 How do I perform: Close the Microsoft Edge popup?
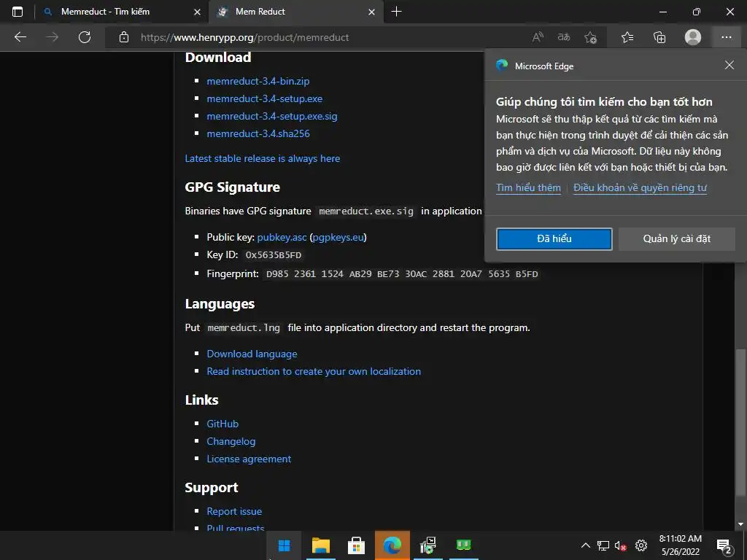tap(729, 65)
